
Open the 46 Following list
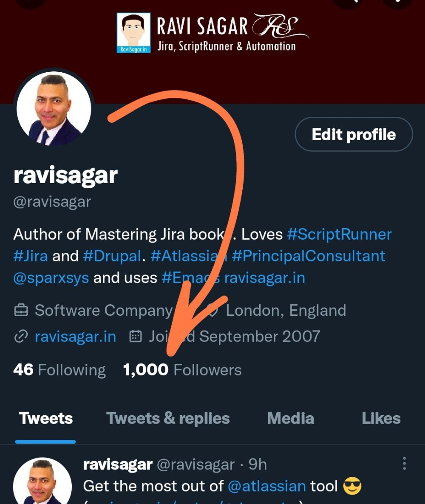click(x=59, y=370)
